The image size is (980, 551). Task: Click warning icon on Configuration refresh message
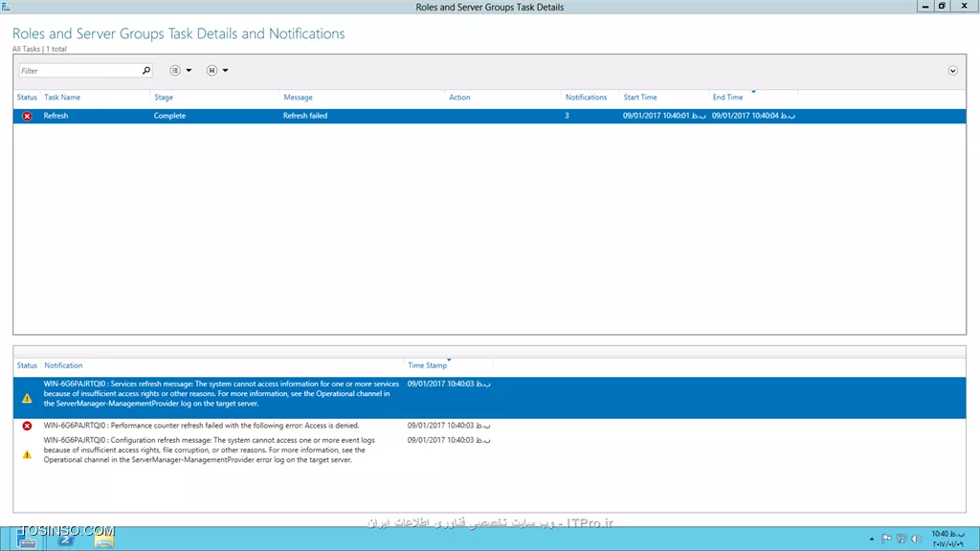pyautogui.click(x=27, y=454)
